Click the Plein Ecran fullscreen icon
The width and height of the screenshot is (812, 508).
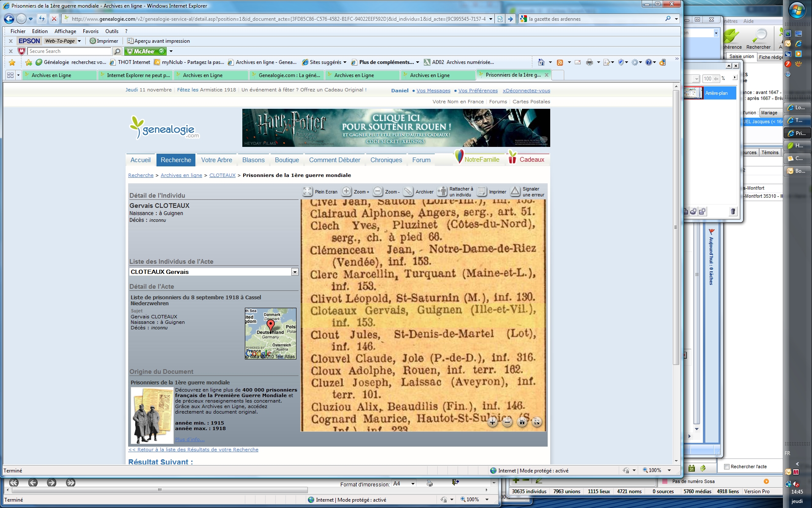click(x=307, y=191)
